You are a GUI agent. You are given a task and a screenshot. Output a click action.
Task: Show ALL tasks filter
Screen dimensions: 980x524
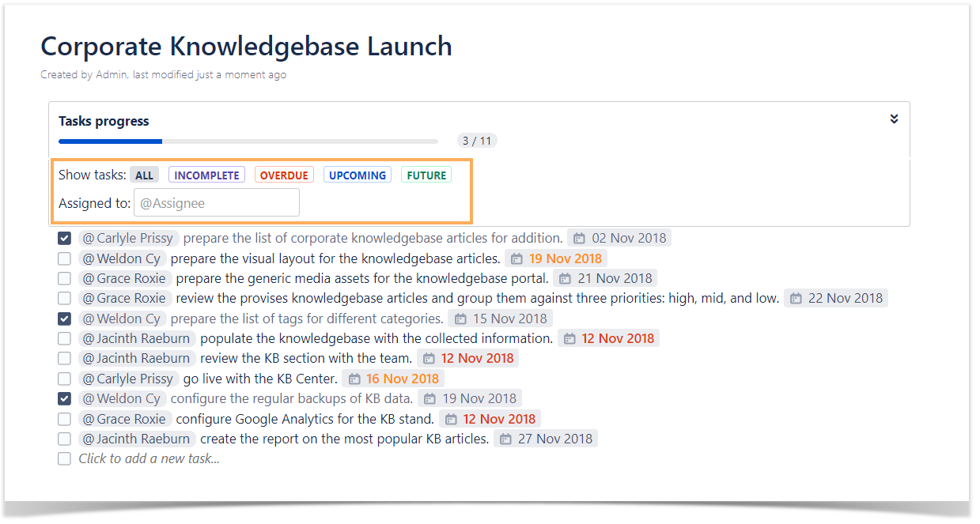(144, 175)
